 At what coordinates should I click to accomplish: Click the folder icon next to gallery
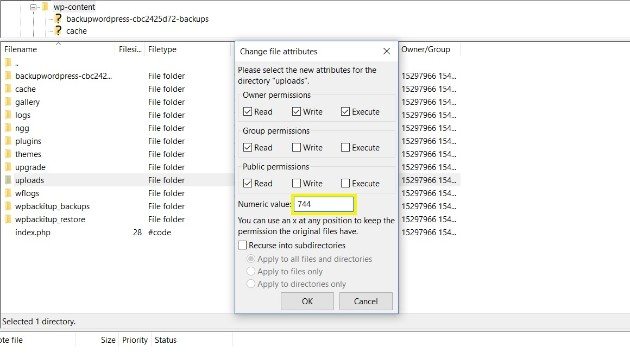click(x=8, y=102)
